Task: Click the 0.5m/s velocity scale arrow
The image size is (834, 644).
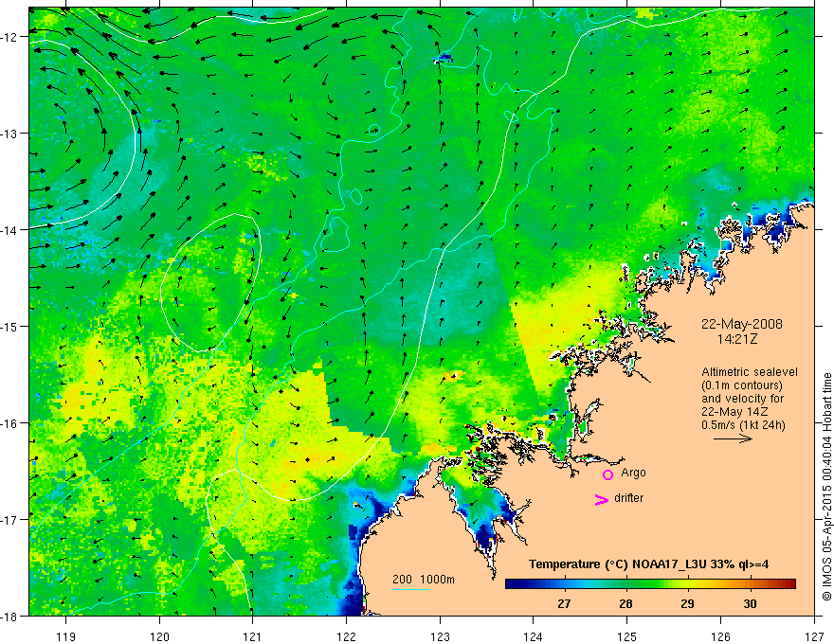Action: tap(733, 438)
